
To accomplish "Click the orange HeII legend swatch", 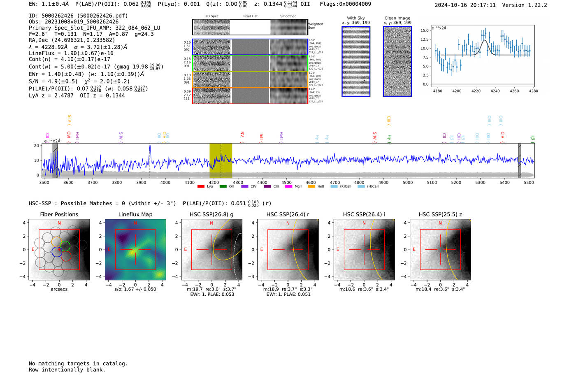I will [311, 186].
